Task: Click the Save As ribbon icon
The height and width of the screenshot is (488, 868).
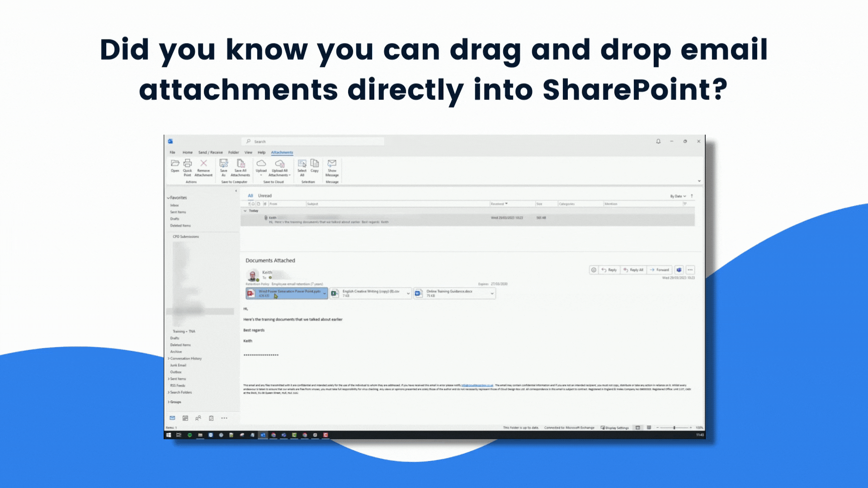Action: tap(224, 167)
